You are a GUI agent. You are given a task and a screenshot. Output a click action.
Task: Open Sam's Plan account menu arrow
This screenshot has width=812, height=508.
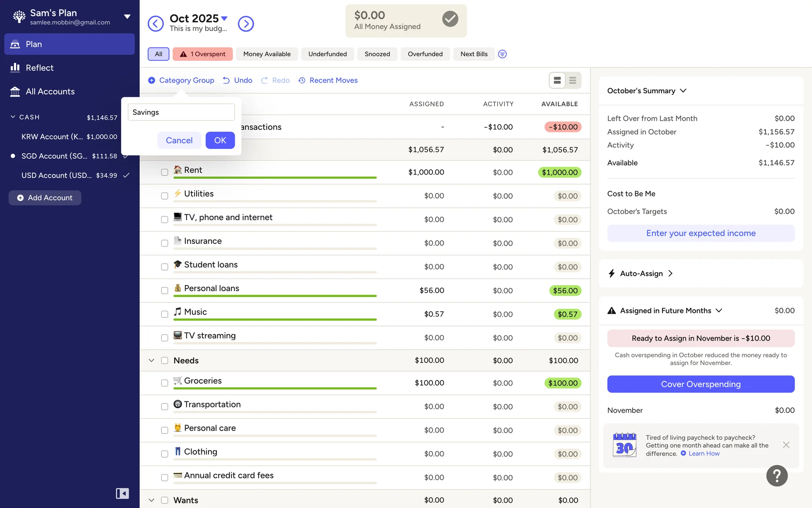127,17
